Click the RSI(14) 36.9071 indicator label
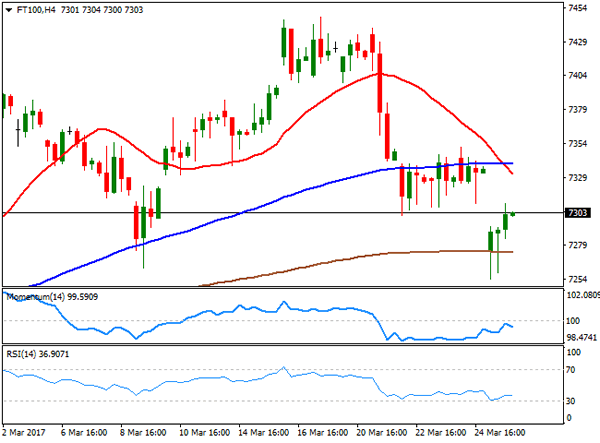This screenshot has width=600, height=443. [x=38, y=354]
